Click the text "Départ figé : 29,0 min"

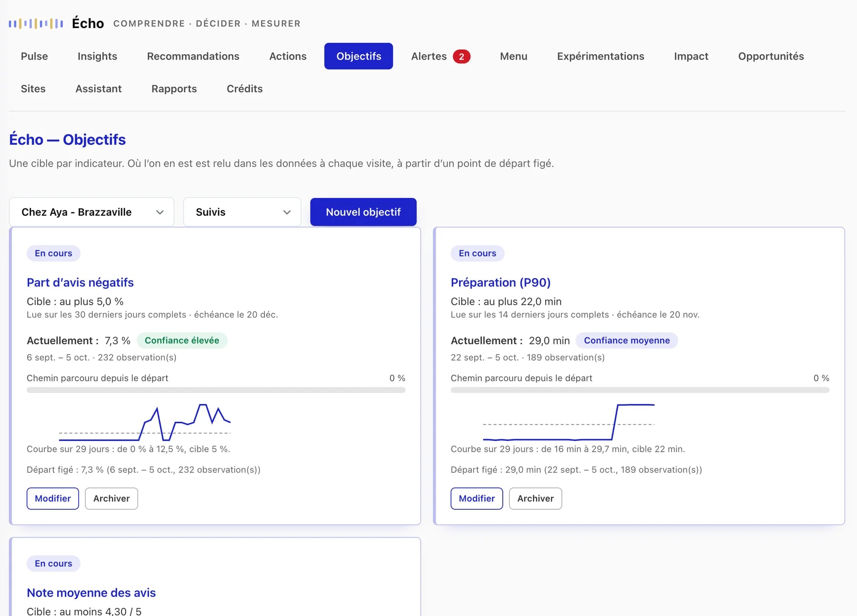pos(496,470)
